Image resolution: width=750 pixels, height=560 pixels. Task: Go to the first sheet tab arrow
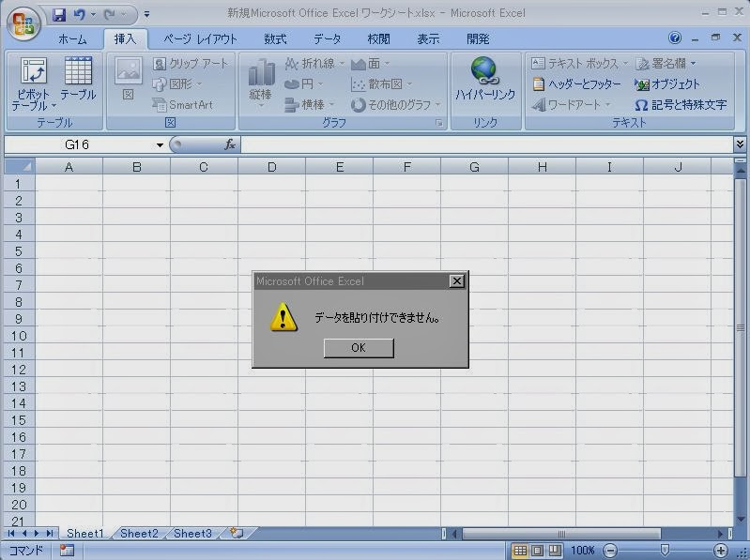11,533
